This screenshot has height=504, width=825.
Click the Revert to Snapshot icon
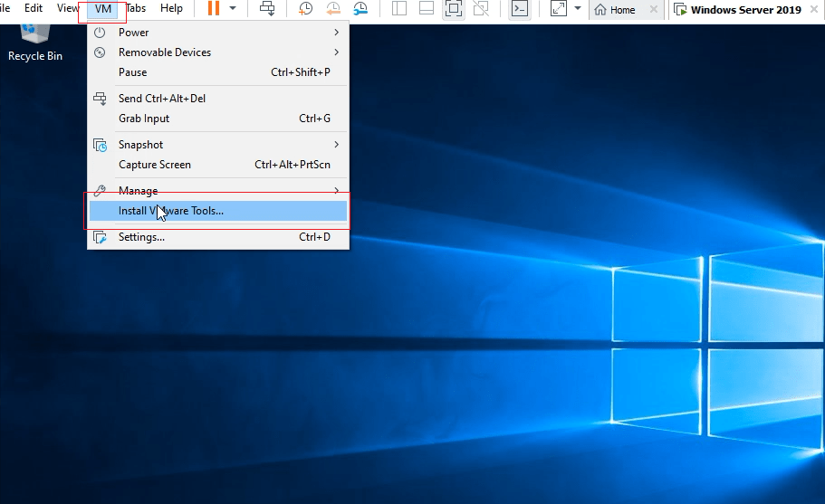(333, 8)
